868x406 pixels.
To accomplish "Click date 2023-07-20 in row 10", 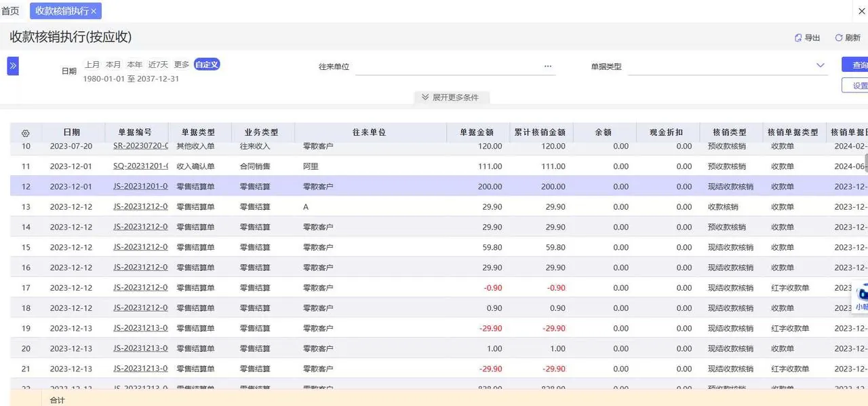I will click(71, 146).
